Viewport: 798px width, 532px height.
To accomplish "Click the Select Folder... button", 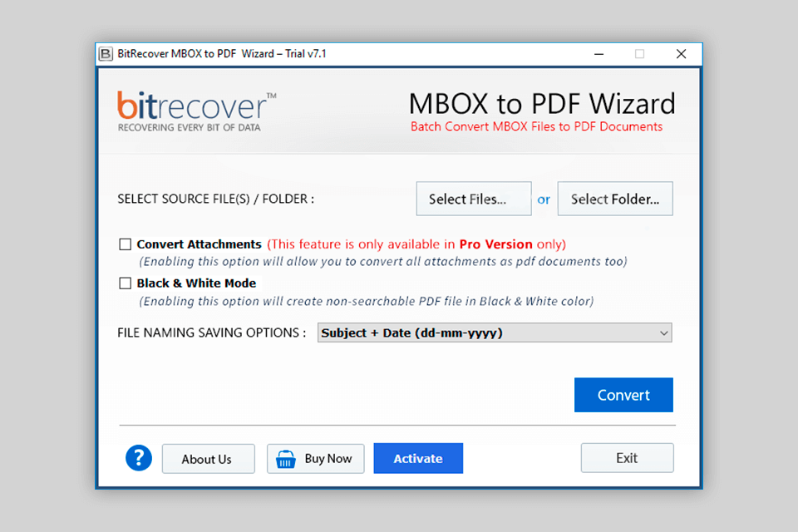I will click(615, 199).
